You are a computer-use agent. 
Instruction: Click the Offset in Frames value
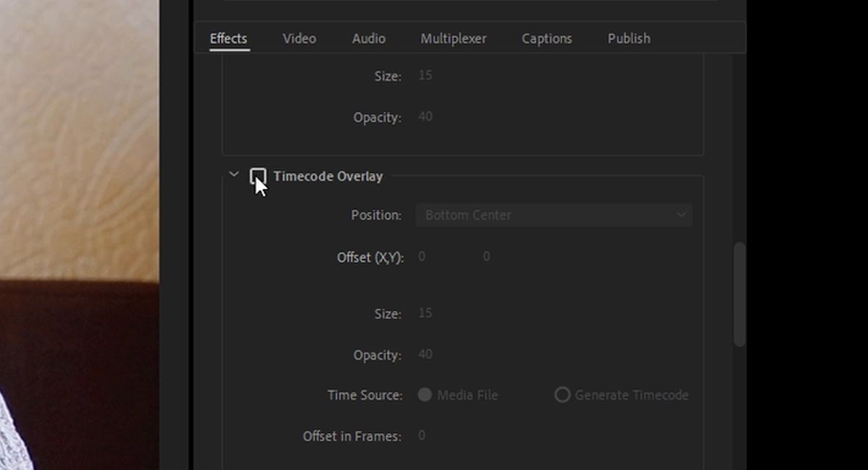(422, 435)
